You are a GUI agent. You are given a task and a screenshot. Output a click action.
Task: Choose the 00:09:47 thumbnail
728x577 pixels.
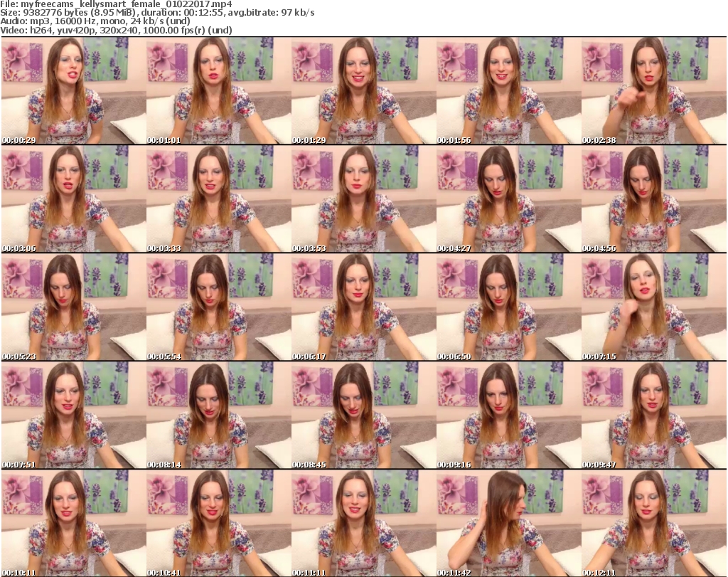654,415
